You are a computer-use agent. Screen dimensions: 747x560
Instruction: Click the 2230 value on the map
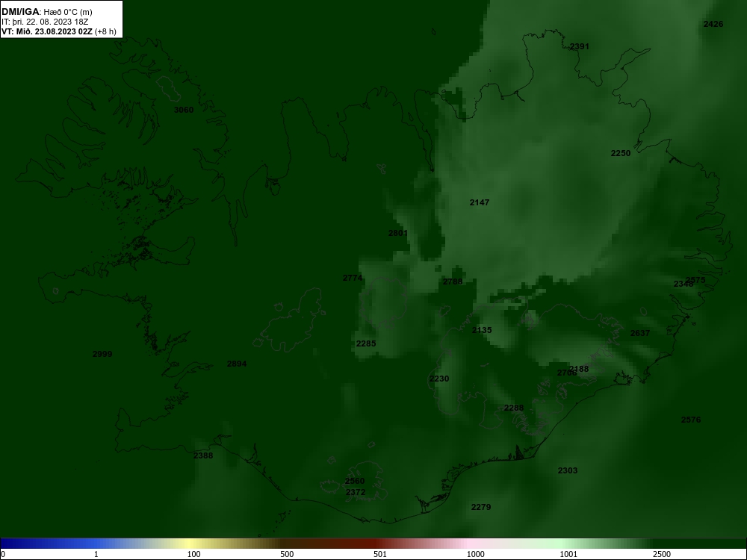coord(439,379)
